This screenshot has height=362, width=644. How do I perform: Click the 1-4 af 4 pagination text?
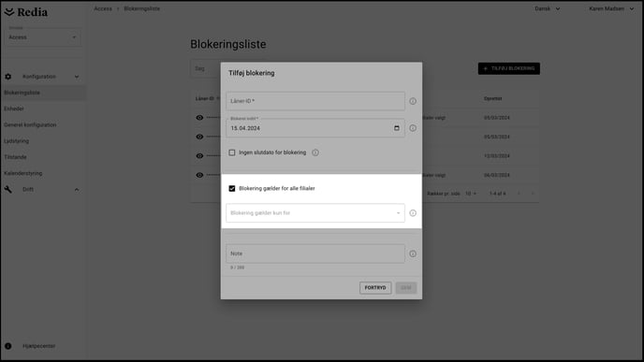coord(497,194)
